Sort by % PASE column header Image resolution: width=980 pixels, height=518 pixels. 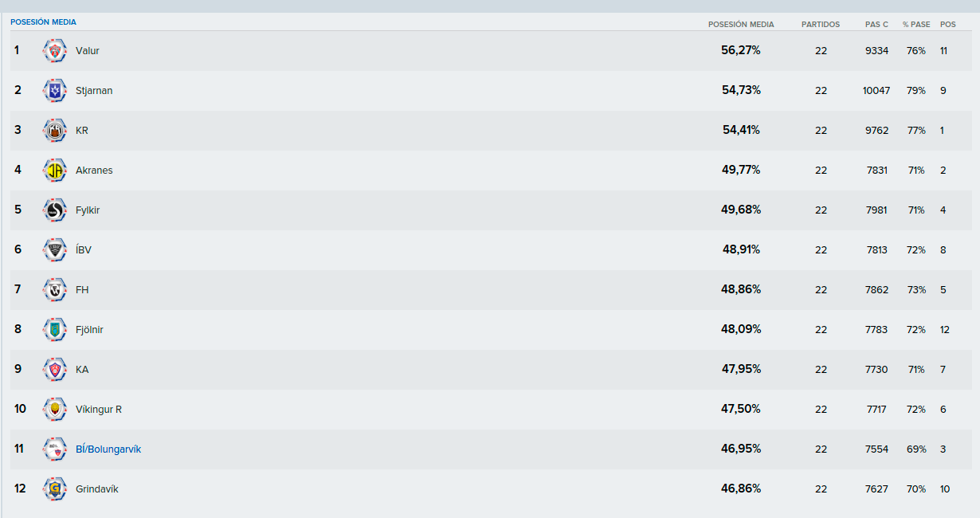click(916, 25)
